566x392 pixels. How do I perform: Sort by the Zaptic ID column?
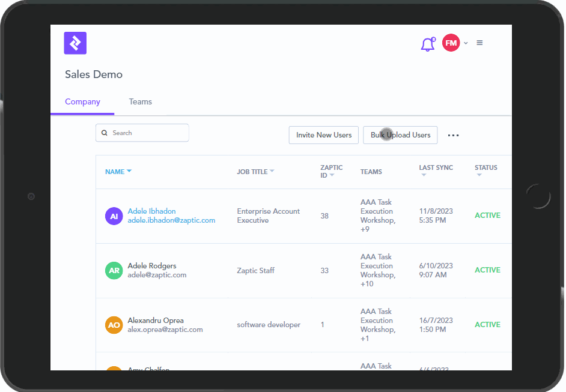[x=332, y=171]
